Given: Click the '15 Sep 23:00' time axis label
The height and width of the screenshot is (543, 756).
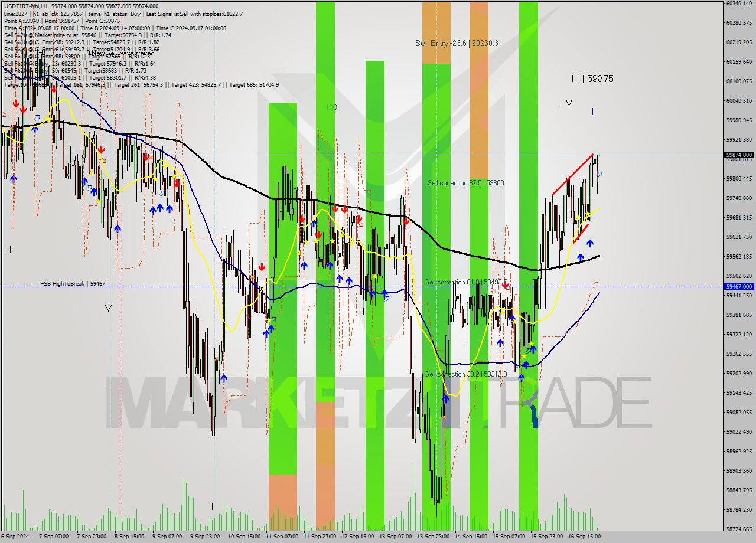Looking at the screenshot, I should 546,537.
